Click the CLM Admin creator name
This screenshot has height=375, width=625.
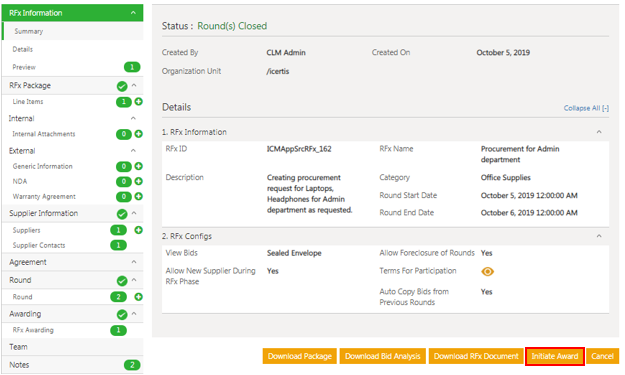tap(286, 53)
